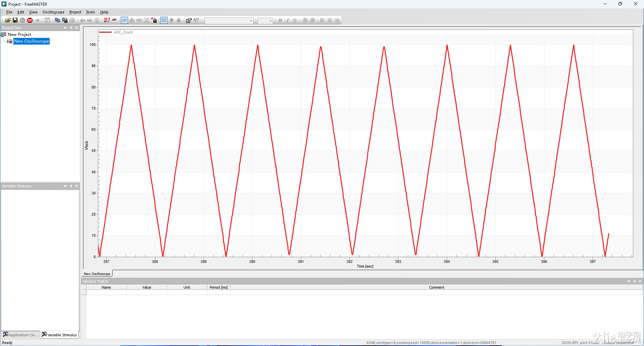Click the key lock icon in toolbar
Image resolution: width=644 pixels, height=346 pixels.
[x=37, y=20]
